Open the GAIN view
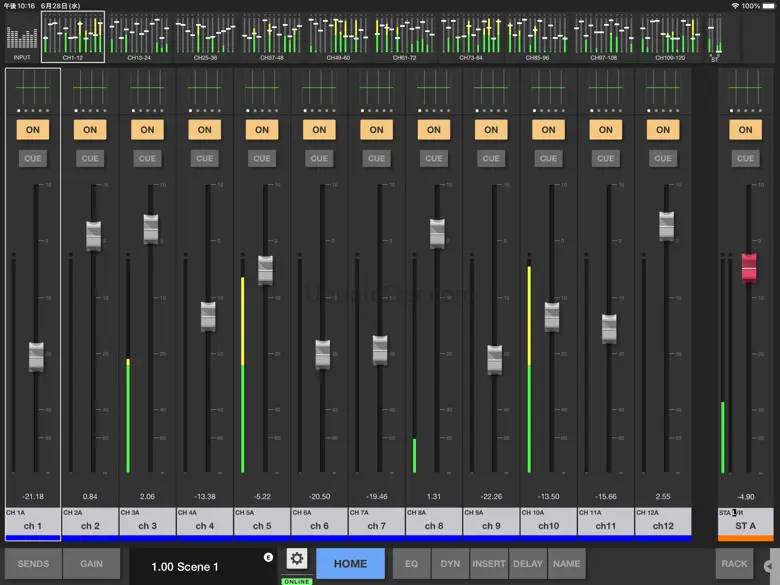The width and height of the screenshot is (780, 585). click(x=92, y=564)
